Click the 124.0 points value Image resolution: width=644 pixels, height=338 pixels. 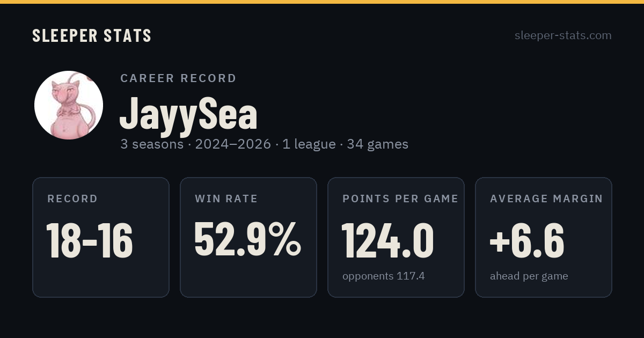[387, 240]
